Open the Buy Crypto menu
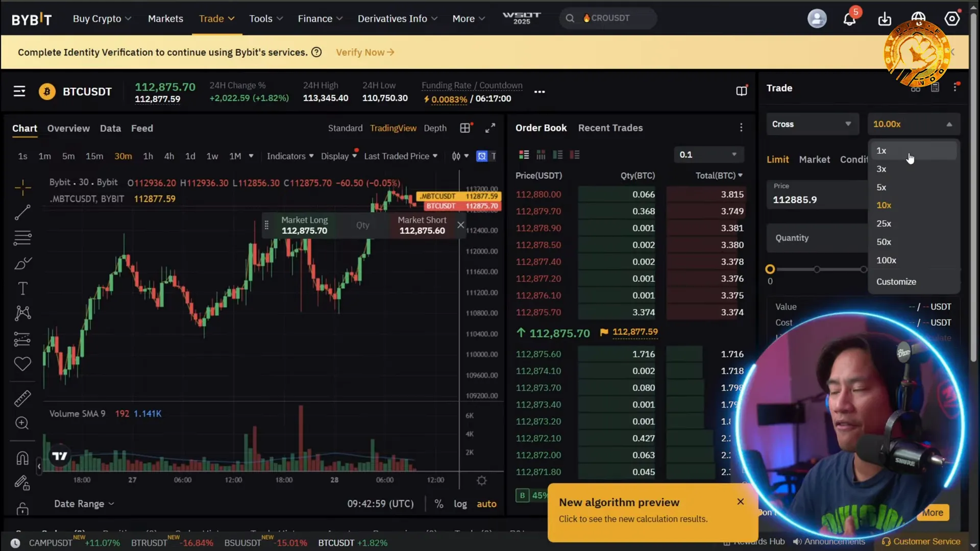The height and width of the screenshot is (551, 980). (102, 19)
